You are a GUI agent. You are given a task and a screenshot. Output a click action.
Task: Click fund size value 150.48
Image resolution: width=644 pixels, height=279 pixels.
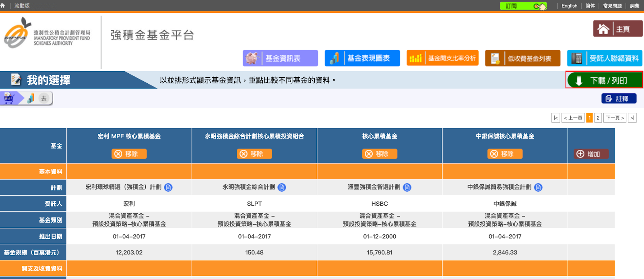click(x=254, y=252)
